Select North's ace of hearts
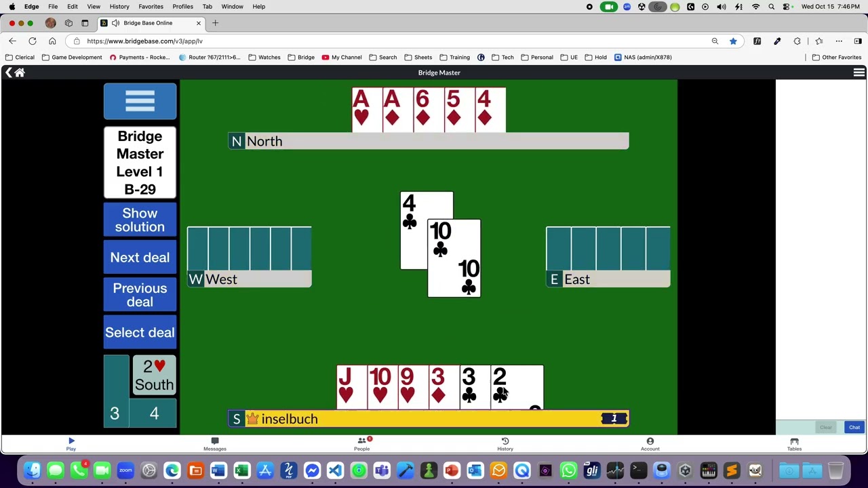 tap(367, 110)
